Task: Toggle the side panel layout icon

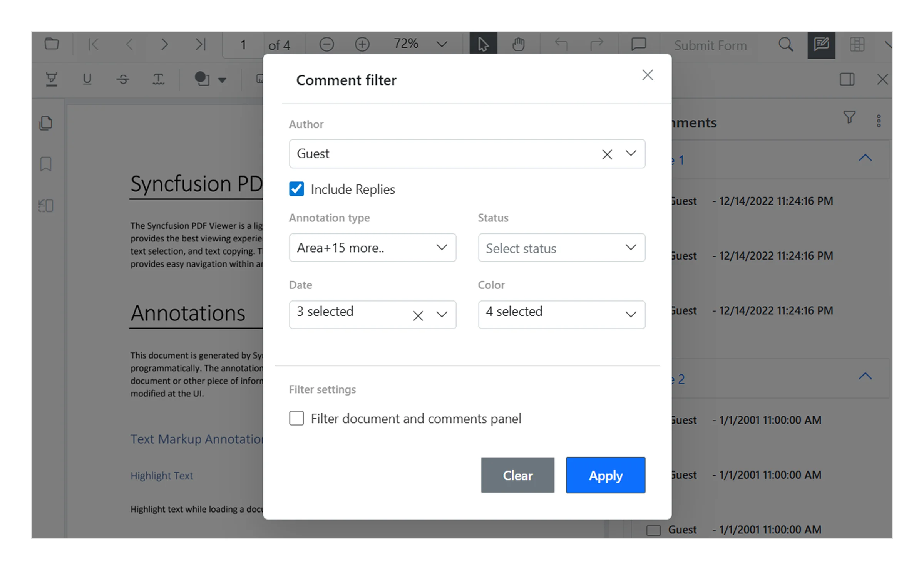Action: tap(847, 79)
